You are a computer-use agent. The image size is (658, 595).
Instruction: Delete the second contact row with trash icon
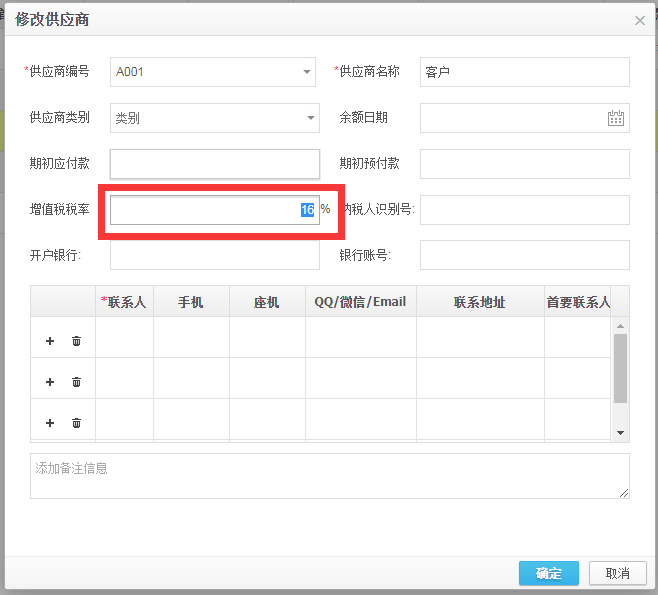coord(76,382)
